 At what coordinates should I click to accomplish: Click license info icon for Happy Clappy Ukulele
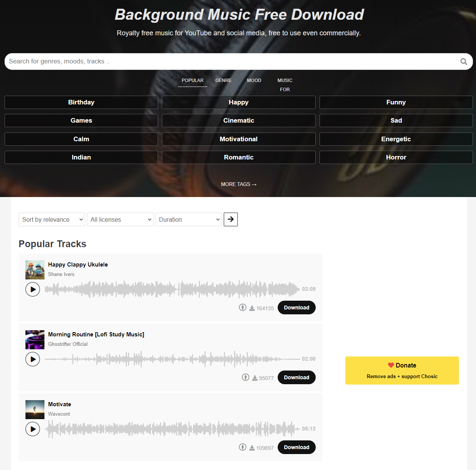pos(242,308)
